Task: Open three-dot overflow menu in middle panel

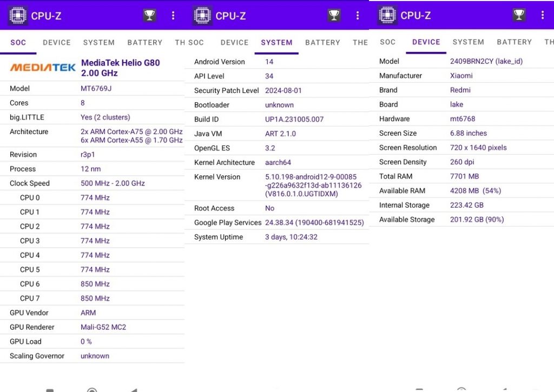Action: click(x=358, y=15)
